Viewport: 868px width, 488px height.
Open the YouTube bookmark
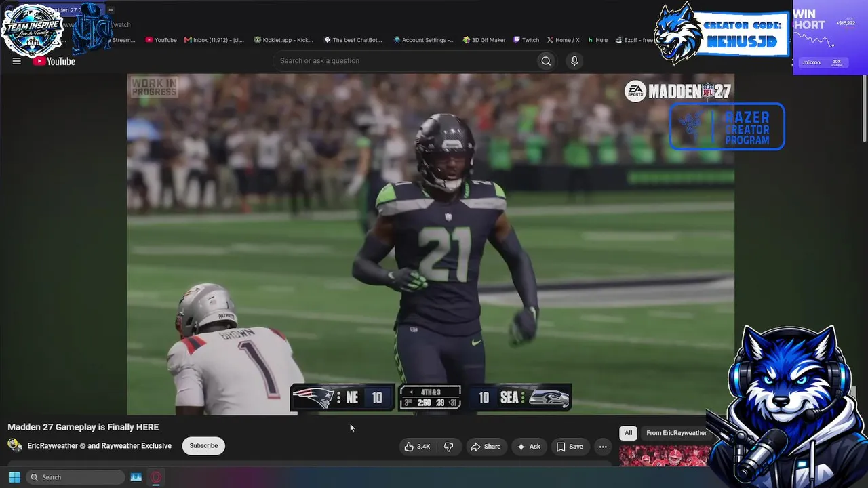coord(161,40)
